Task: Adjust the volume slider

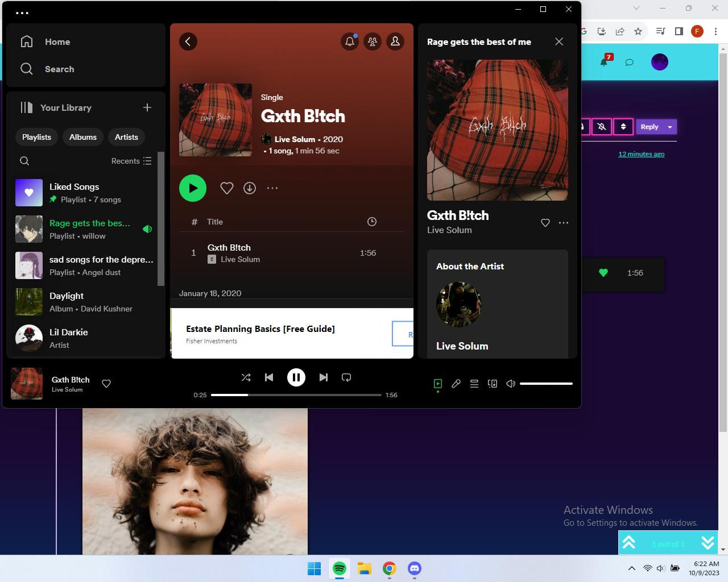Action: (546, 384)
